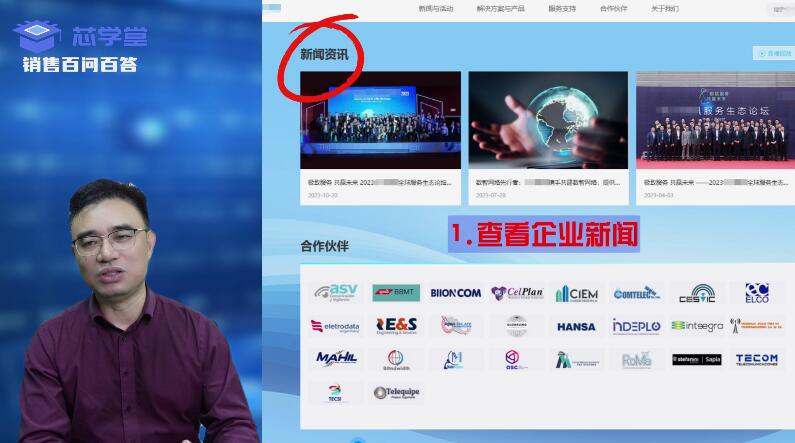Open the BIIONCOM partner logo
Viewport: 795px width, 443px height.
(x=455, y=293)
